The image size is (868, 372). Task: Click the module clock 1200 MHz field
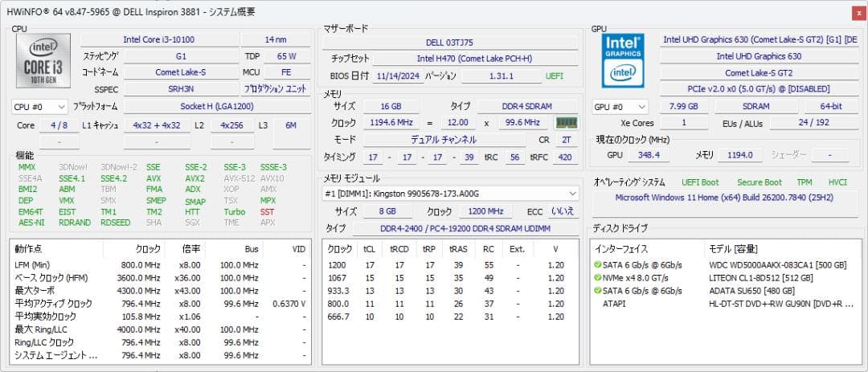(485, 211)
